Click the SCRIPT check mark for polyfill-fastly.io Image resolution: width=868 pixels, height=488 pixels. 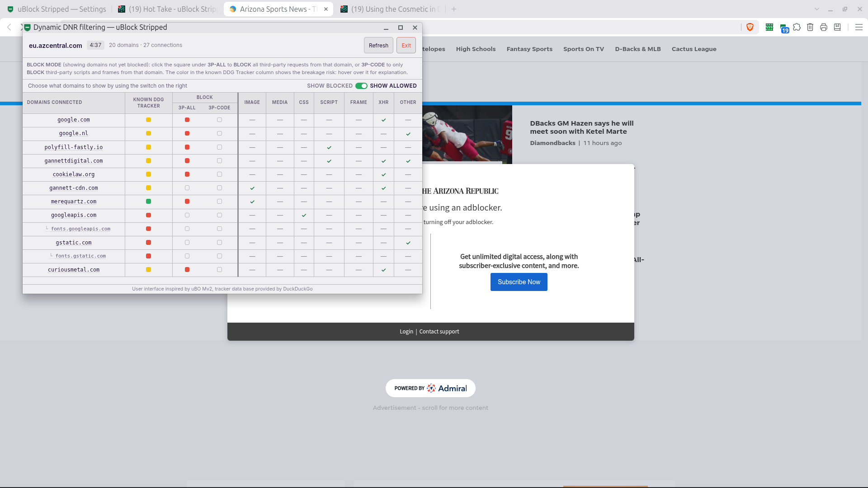click(329, 148)
